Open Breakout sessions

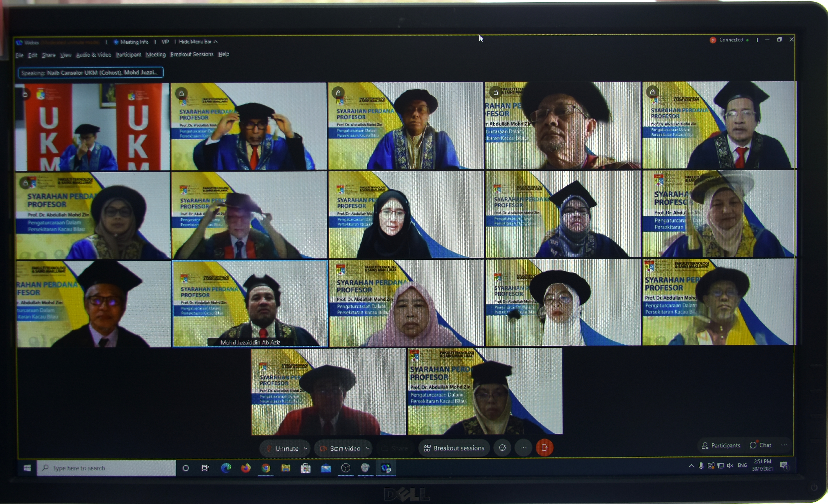click(x=454, y=448)
